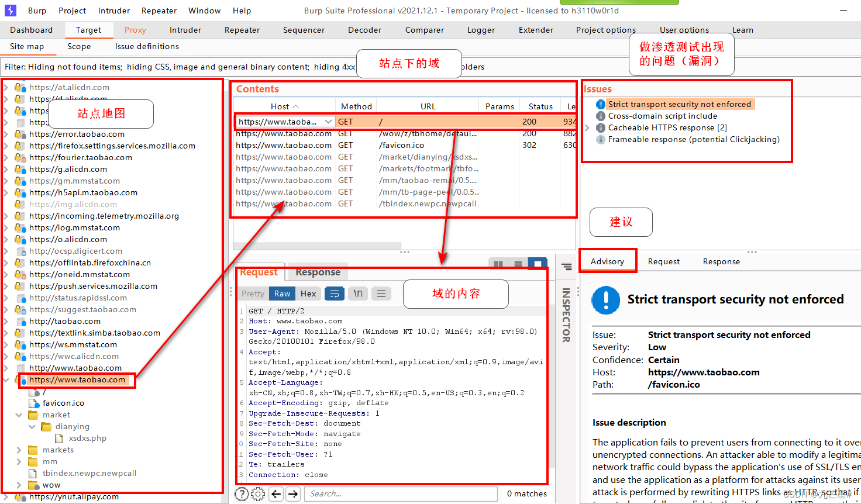Toggle the Inspector panel collapse icon

point(567,267)
